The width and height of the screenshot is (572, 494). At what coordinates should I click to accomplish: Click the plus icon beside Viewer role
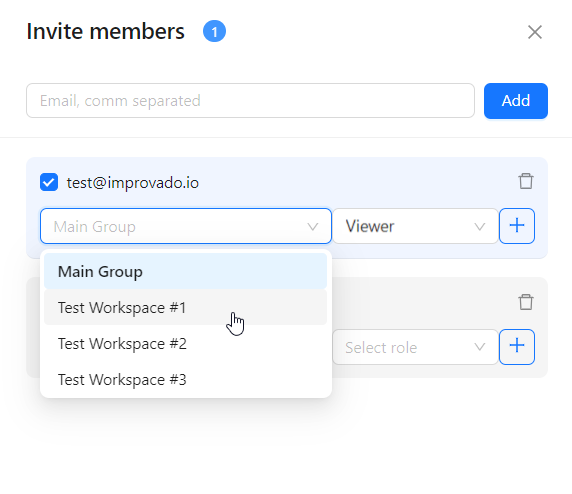coord(517,226)
